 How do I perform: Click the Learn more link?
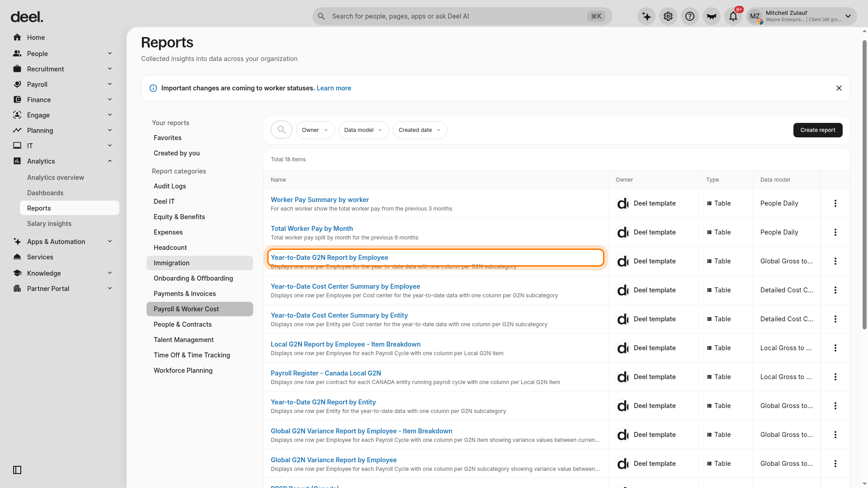click(x=334, y=88)
